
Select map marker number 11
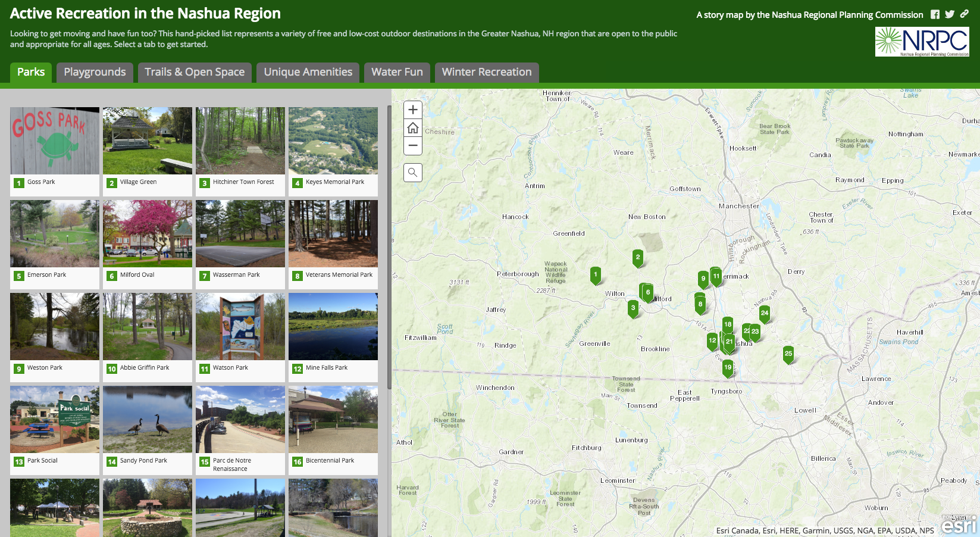pyautogui.click(x=716, y=277)
